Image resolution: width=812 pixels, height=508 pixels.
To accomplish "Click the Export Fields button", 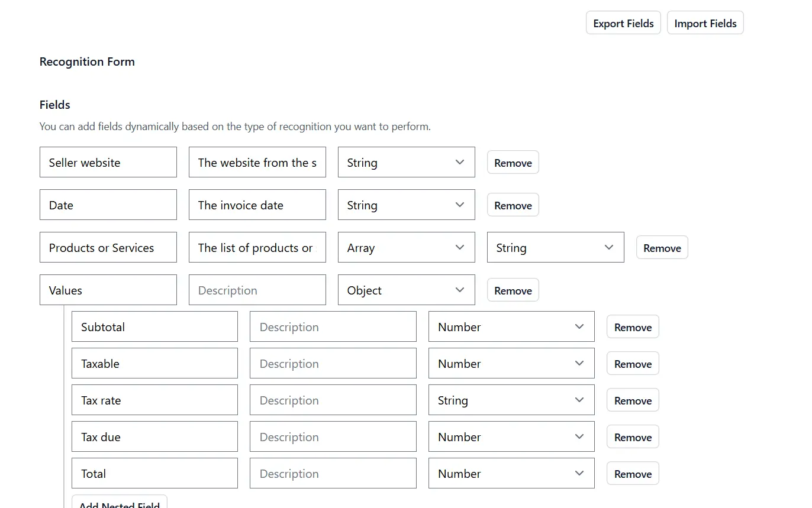I will coord(623,22).
